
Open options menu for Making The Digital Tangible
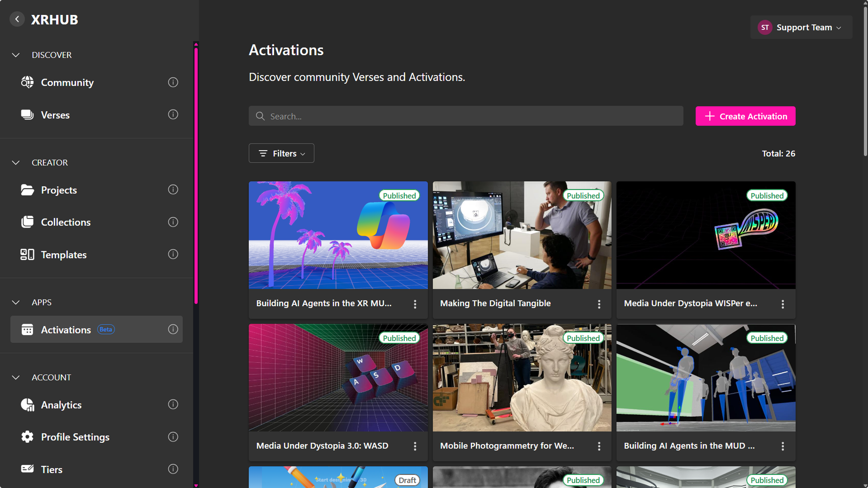pos(599,304)
